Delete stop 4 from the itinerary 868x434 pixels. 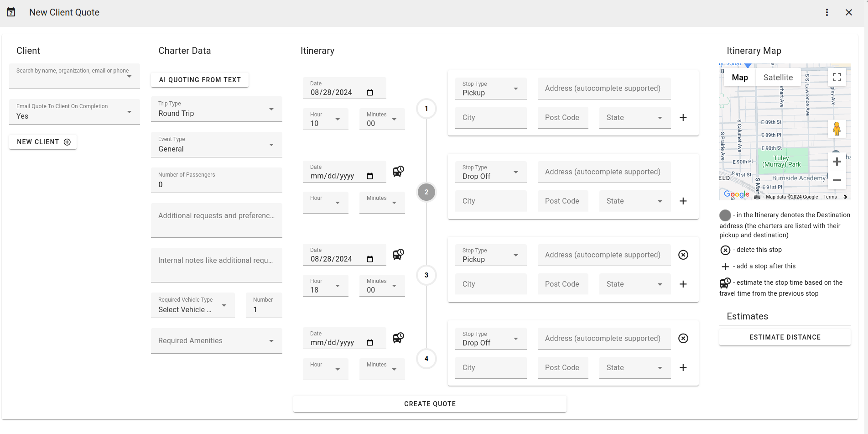[683, 339]
